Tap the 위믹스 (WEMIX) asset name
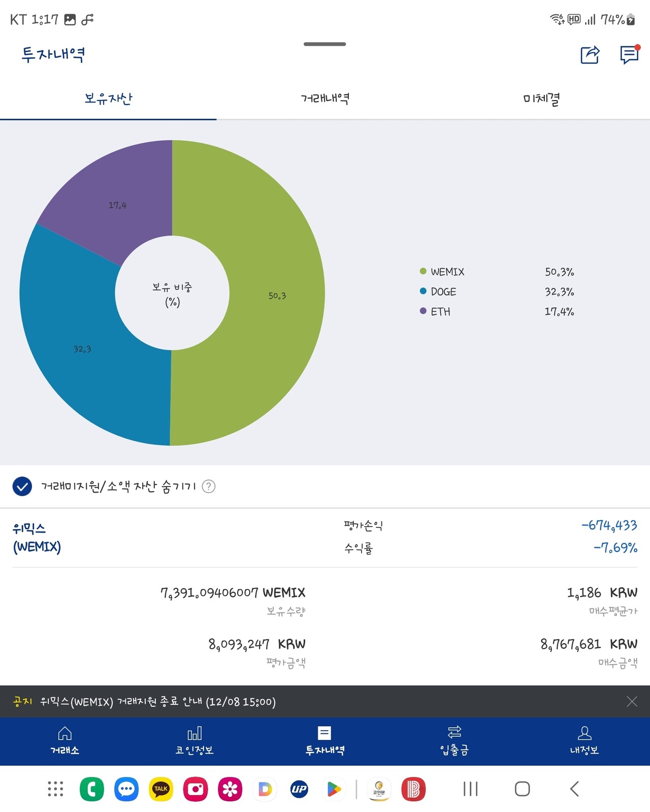650x812 pixels. [x=37, y=537]
